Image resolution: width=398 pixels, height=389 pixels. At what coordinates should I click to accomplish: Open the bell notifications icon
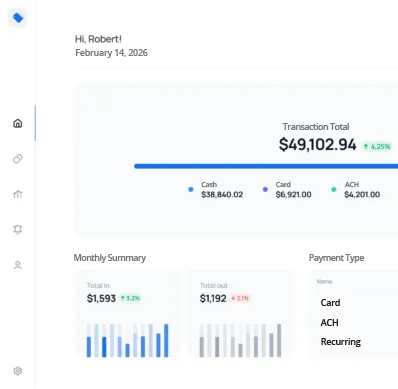pyautogui.click(x=18, y=229)
